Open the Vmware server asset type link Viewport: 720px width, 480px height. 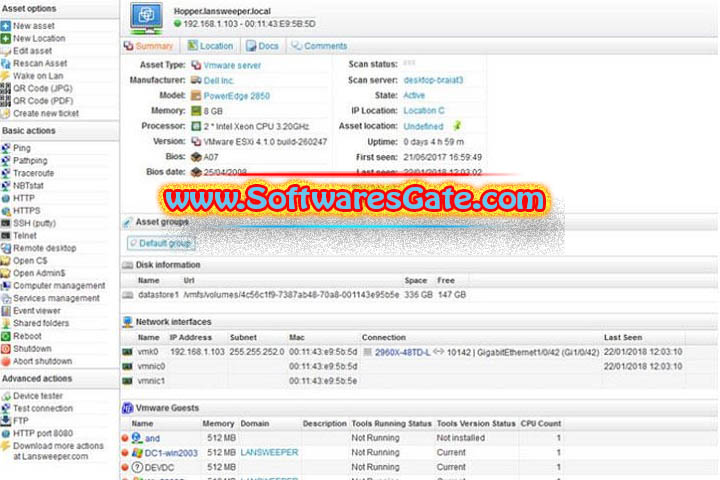pyautogui.click(x=232, y=65)
